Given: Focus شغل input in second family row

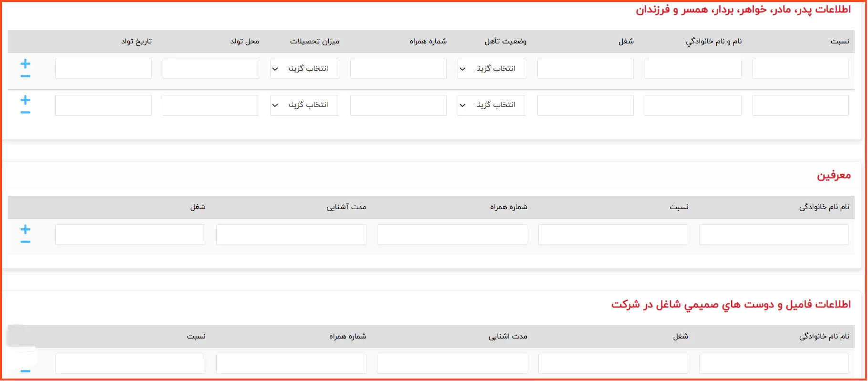Looking at the screenshot, I should 585,105.
